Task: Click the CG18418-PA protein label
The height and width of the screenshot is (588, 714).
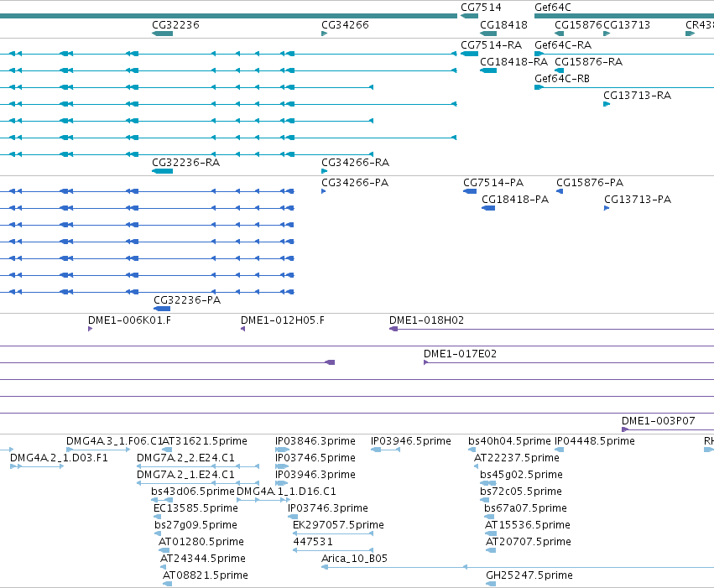Action: point(515,200)
